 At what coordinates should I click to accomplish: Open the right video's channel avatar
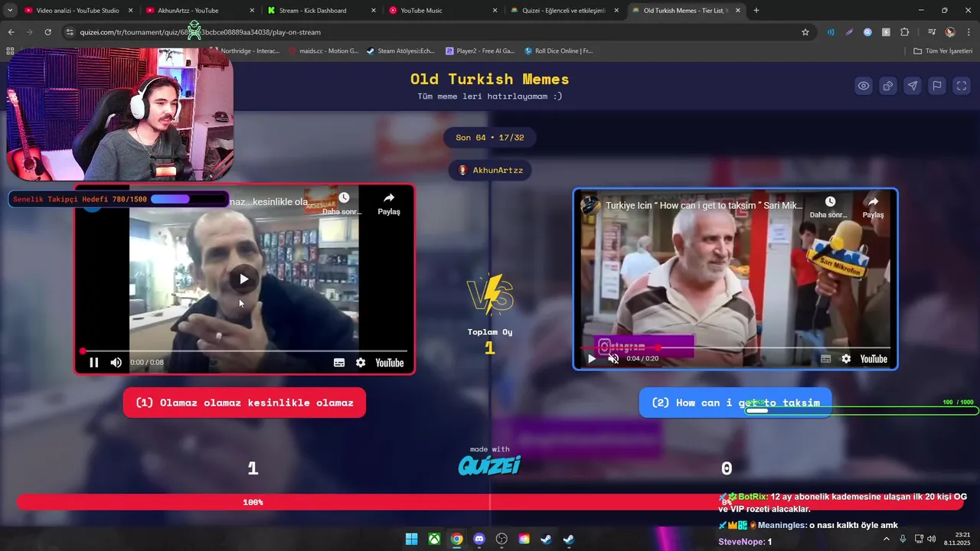(x=590, y=205)
